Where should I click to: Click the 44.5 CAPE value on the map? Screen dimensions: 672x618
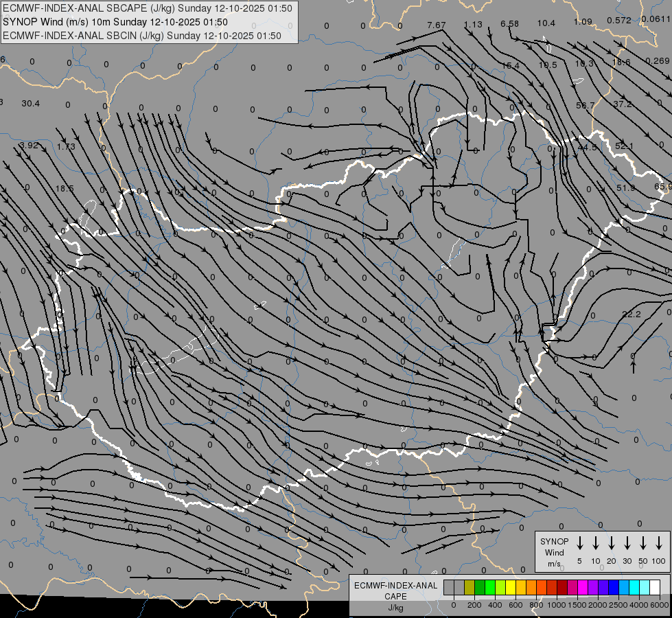pyautogui.click(x=587, y=147)
